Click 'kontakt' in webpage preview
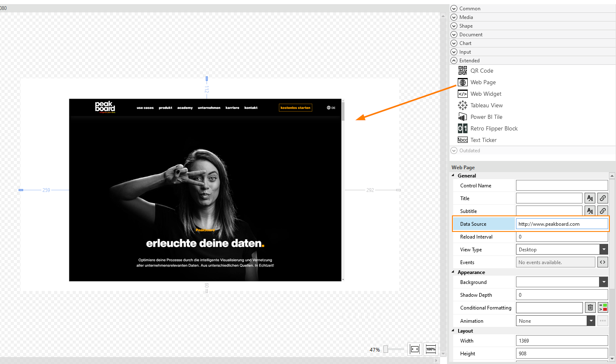The width and height of the screenshot is (616, 364). 251,108
